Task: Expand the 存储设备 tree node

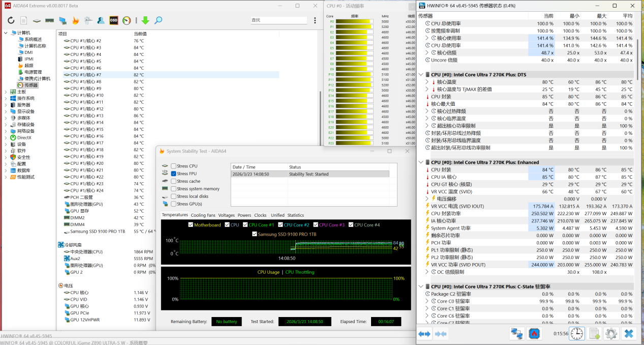Action: pyautogui.click(x=6, y=125)
